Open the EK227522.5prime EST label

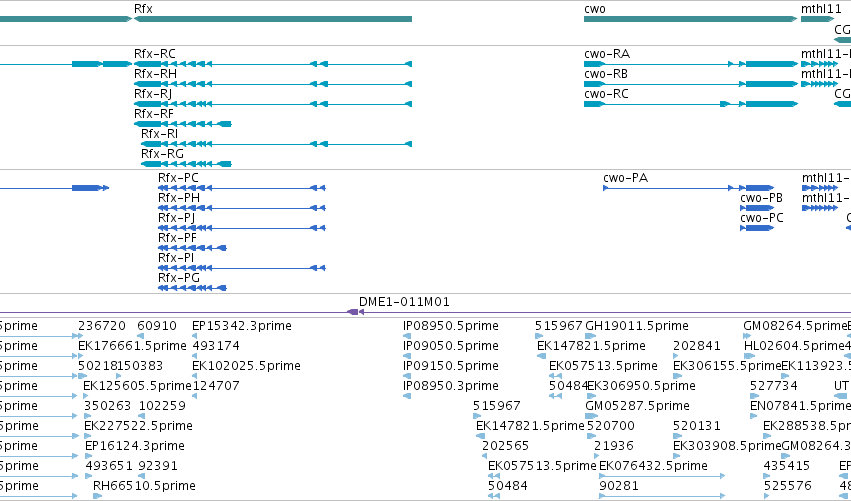point(138,426)
